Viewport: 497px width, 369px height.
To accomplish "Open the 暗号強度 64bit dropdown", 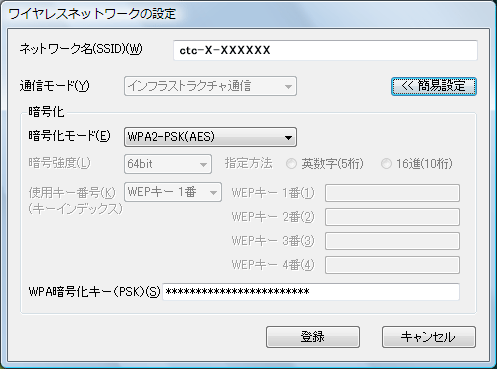I will tap(168, 164).
